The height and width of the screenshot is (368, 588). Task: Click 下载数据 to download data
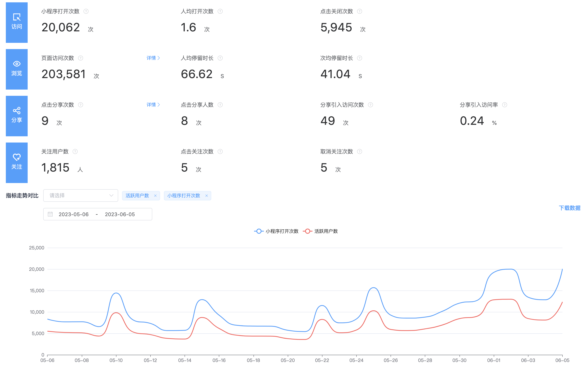click(x=569, y=208)
